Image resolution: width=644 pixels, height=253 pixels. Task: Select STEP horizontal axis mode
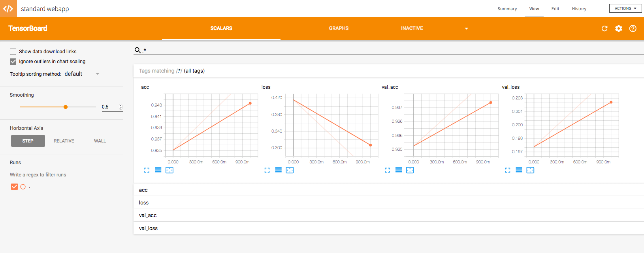click(x=28, y=141)
